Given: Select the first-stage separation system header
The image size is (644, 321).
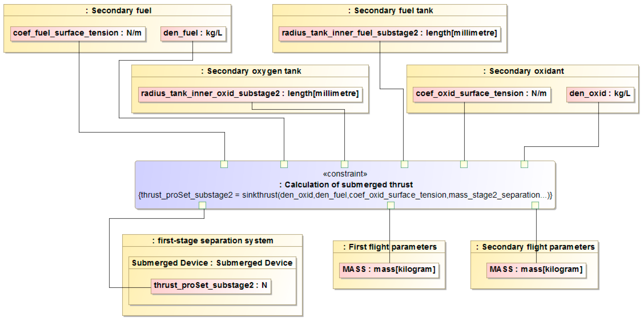Looking at the screenshot, I should tap(212, 241).
